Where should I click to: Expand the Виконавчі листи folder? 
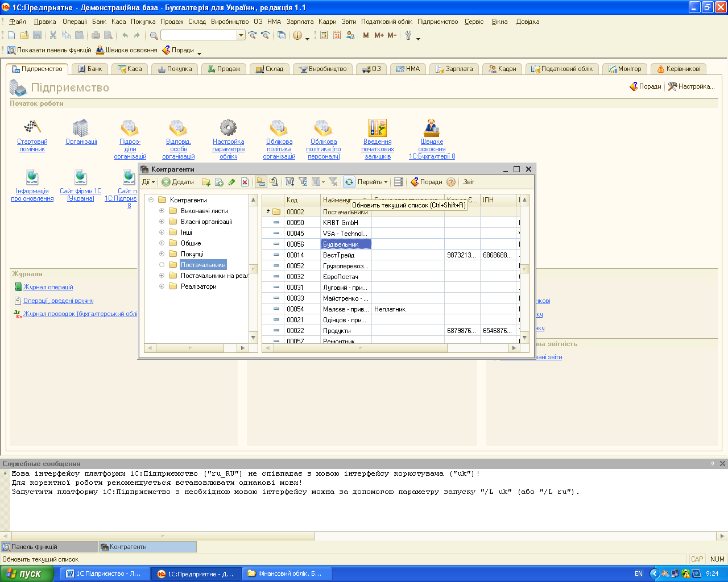(162, 211)
